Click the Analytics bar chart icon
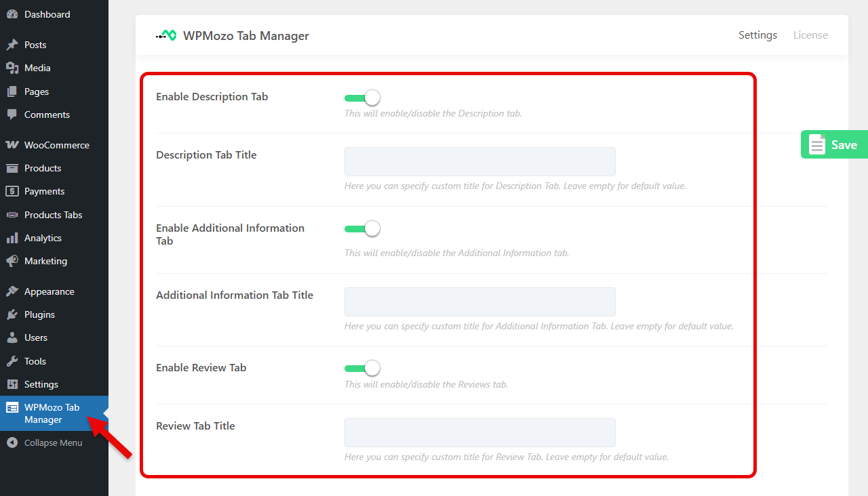 12,238
